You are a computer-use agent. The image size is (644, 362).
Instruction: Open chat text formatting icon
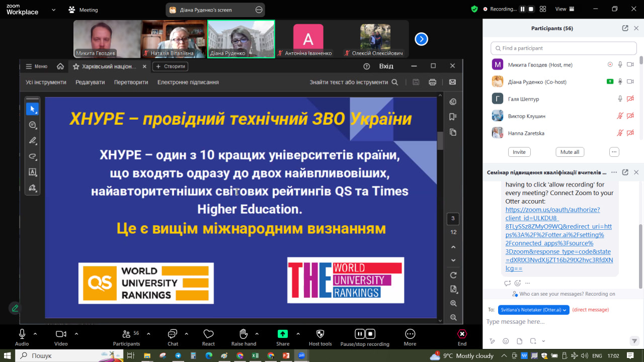(x=492, y=341)
